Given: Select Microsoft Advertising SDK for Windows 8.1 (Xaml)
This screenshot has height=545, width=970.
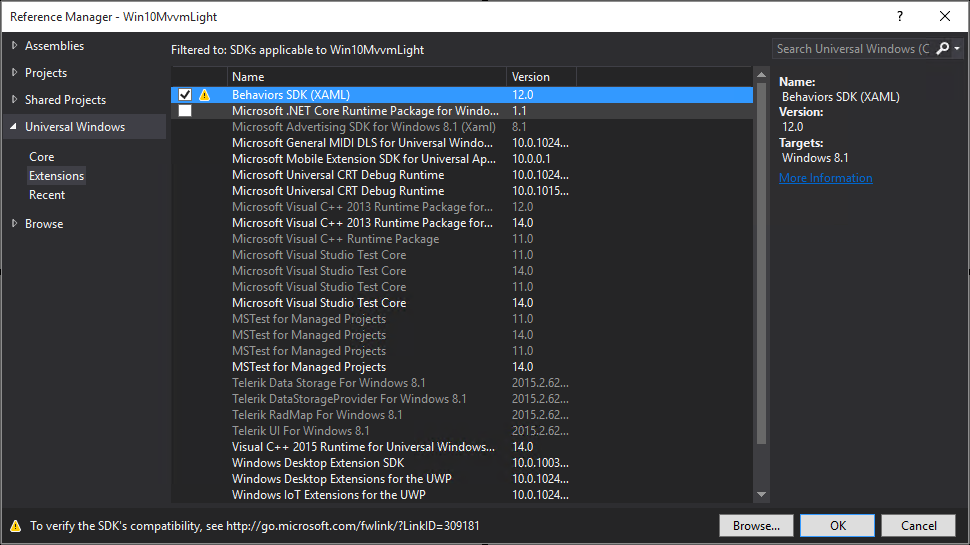Looking at the screenshot, I should tap(462, 127).
